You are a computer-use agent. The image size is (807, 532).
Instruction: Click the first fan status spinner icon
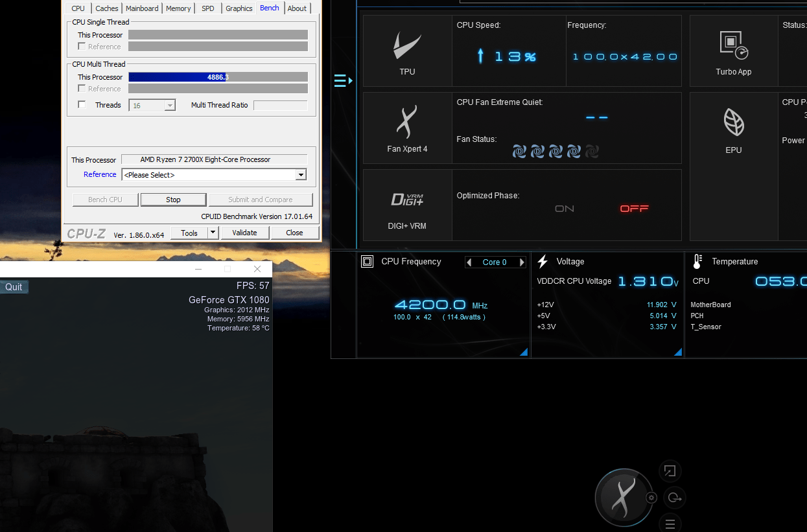click(519, 151)
